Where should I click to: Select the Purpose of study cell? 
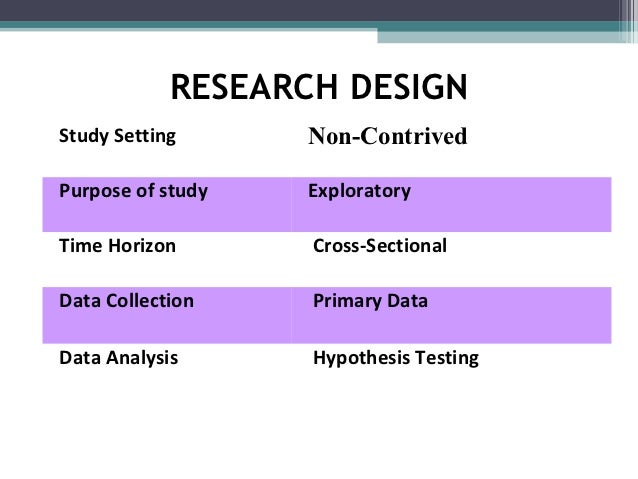(167, 204)
